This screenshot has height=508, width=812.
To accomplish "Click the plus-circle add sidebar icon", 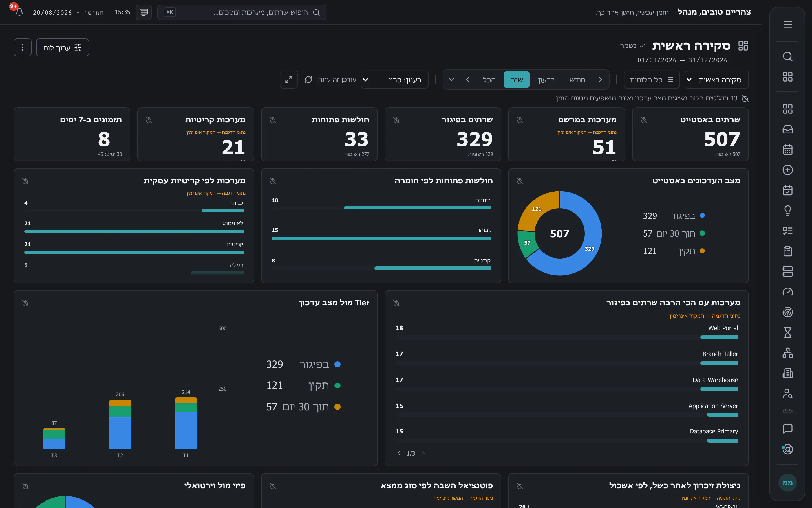I will click(x=787, y=170).
